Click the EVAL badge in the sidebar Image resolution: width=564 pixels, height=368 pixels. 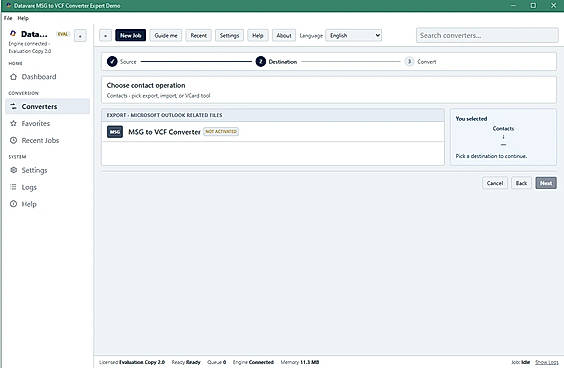click(63, 34)
